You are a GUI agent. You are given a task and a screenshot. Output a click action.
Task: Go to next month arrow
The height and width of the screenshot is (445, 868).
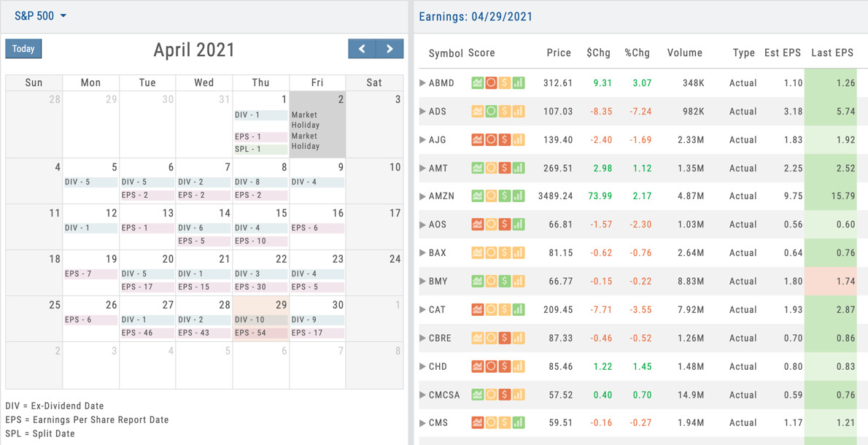click(x=390, y=49)
